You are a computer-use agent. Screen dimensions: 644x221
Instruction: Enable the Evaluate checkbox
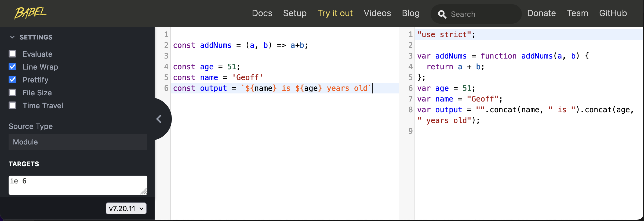[12, 54]
